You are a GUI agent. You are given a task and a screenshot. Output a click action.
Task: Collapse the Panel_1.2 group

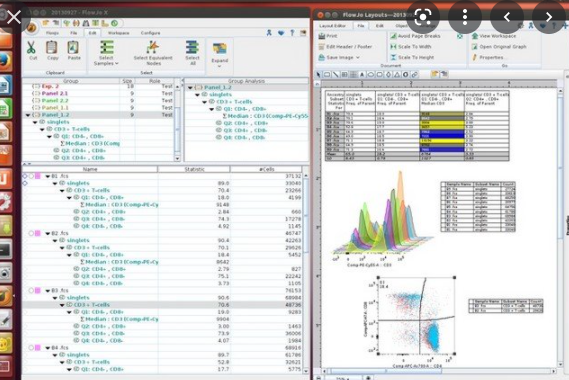click(x=28, y=115)
